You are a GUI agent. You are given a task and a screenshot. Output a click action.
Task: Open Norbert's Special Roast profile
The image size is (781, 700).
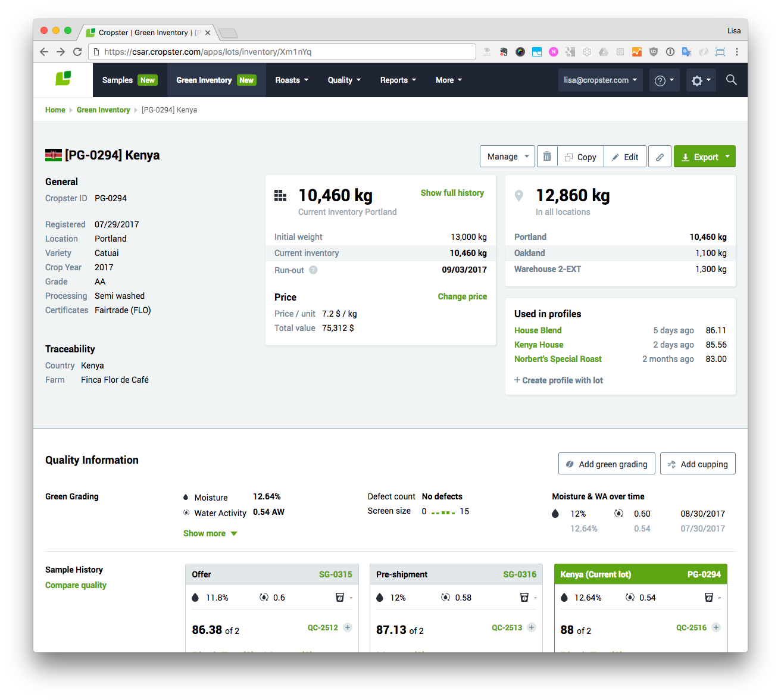[558, 359]
